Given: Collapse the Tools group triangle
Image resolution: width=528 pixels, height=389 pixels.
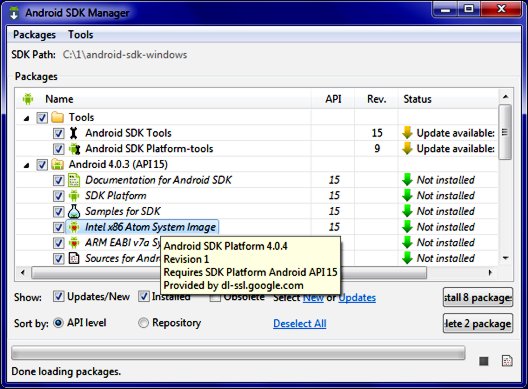Looking at the screenshot, I should [27, 118].
